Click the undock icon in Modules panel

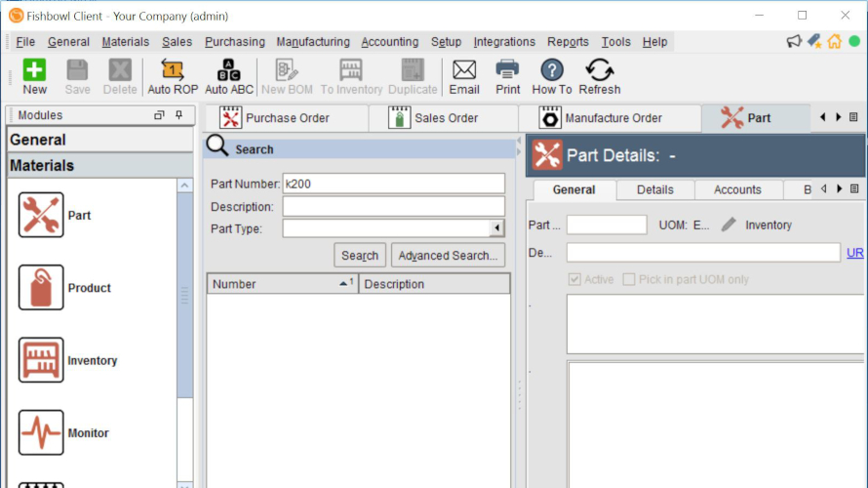pos(159,114)
